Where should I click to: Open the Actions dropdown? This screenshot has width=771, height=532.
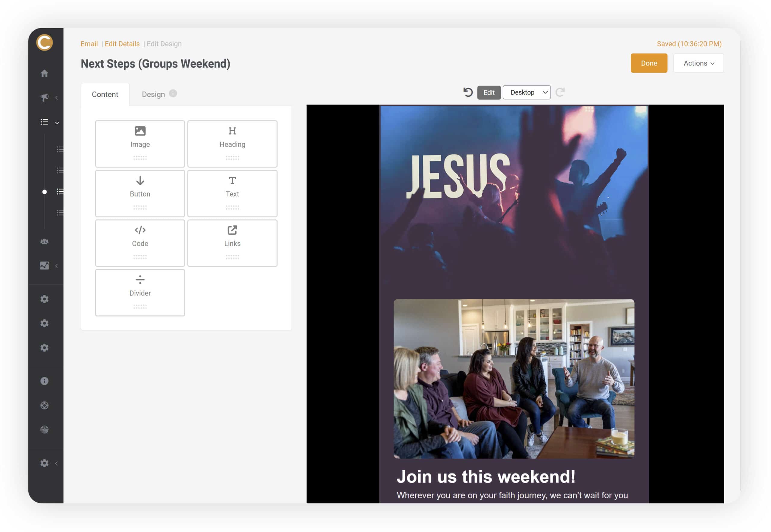(699, 63)
